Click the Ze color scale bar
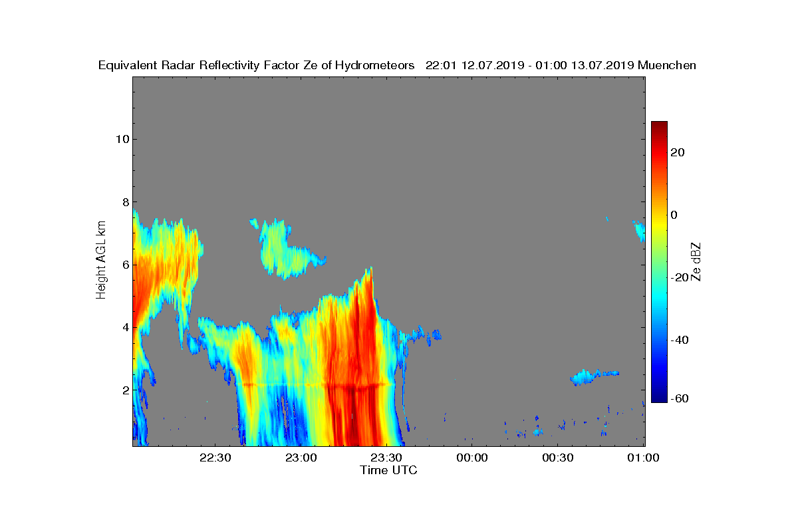798x532 pixels. point(659,262)
